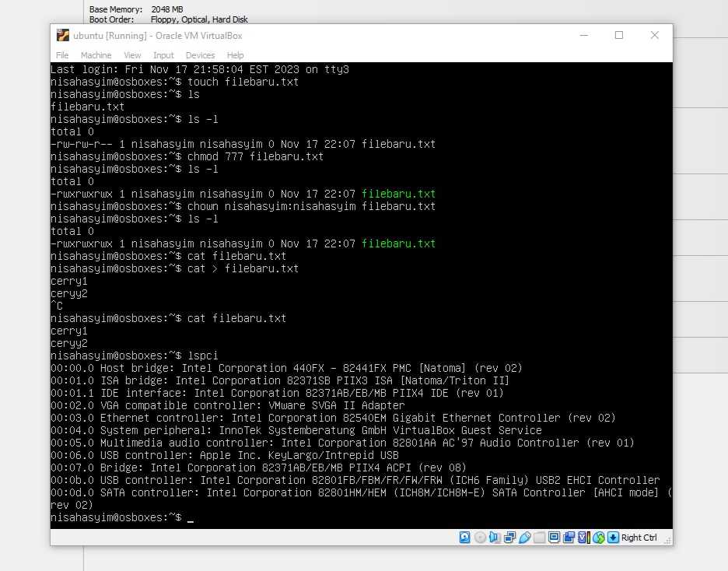Click the '00:03.0 Ethernet controller' output line
Image resolution: width=728 pixels, height=571 pixels.
point(334,418)
